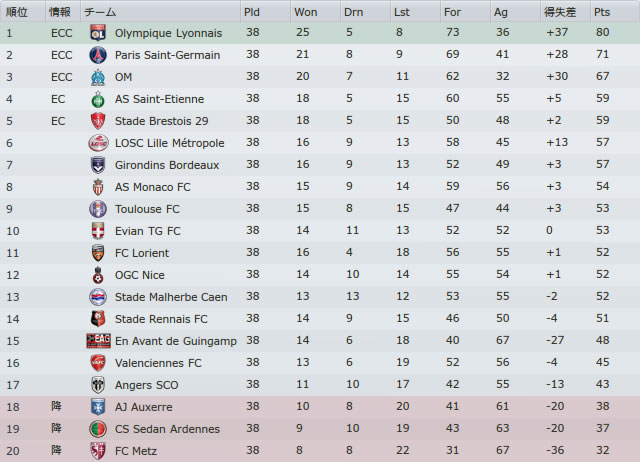Select the AS Saint-Etienne green crest

pyautogui.click(x=98, y=99)
